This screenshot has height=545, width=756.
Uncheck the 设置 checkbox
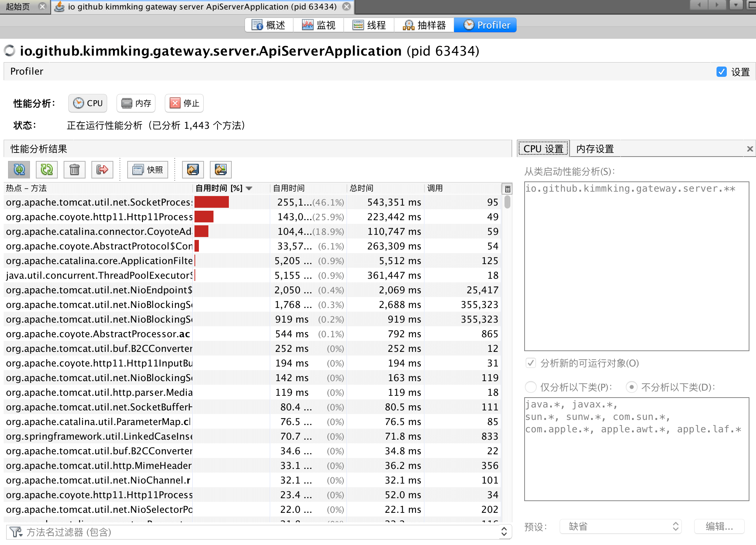click(722, 72)
